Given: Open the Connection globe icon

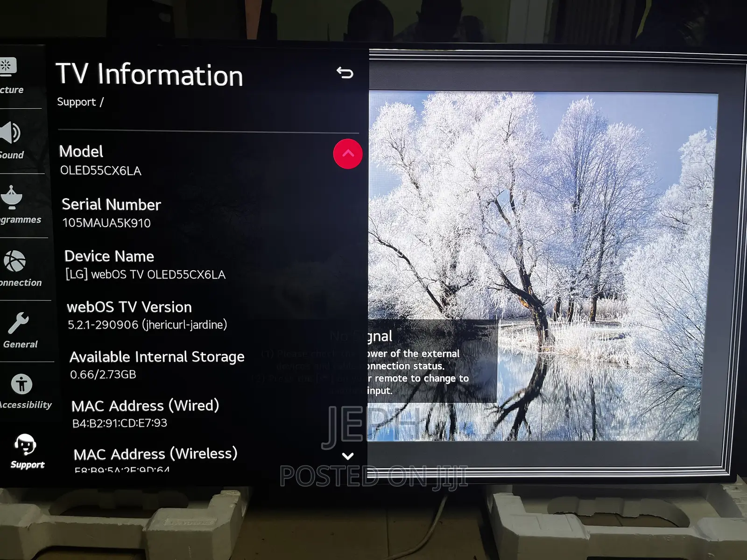Looking at the screenshot, I should tap(14, 261).
